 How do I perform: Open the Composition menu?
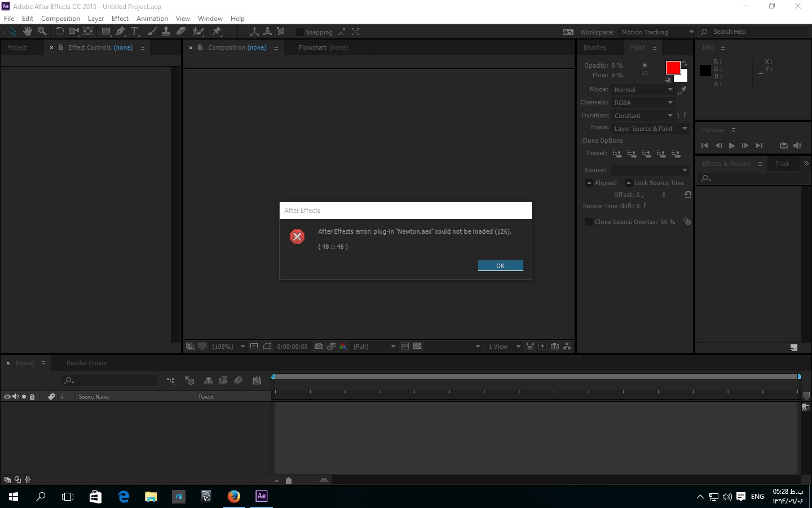click(60, 18)
